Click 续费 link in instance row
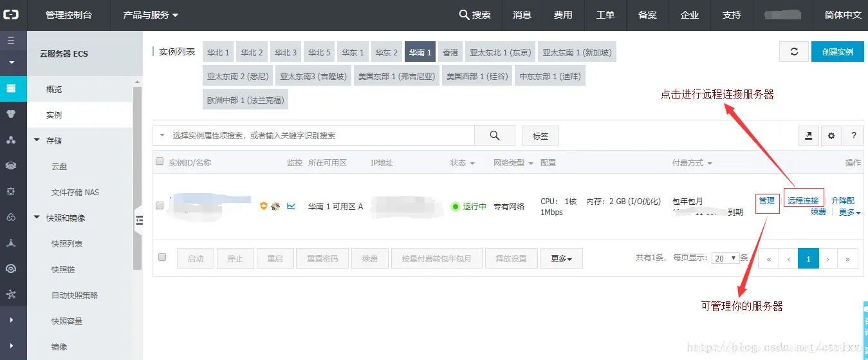The image size is (868, 360). (x=818, y=212)
